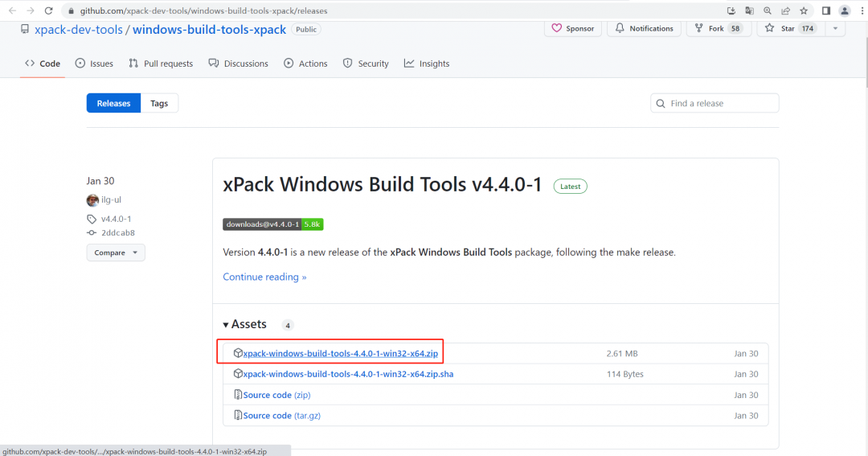Viewport: 868px width, 456px height.
Task: Open the ilg-ul author link
Action: coord(111,199)
